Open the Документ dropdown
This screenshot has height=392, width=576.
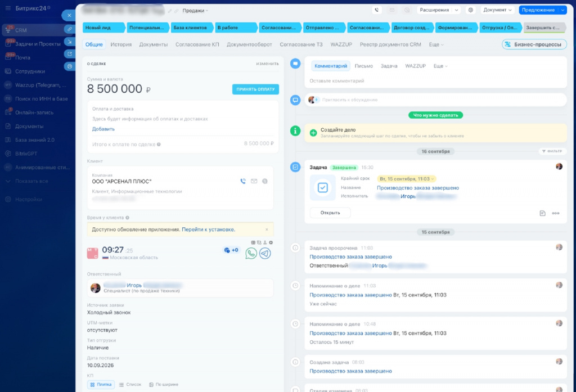[x=497, y=10]
